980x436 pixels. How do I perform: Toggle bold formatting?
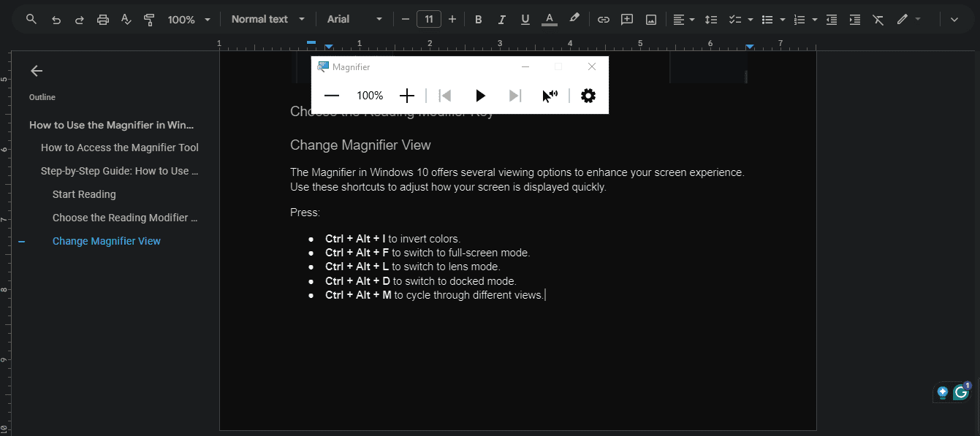[478, 20]
